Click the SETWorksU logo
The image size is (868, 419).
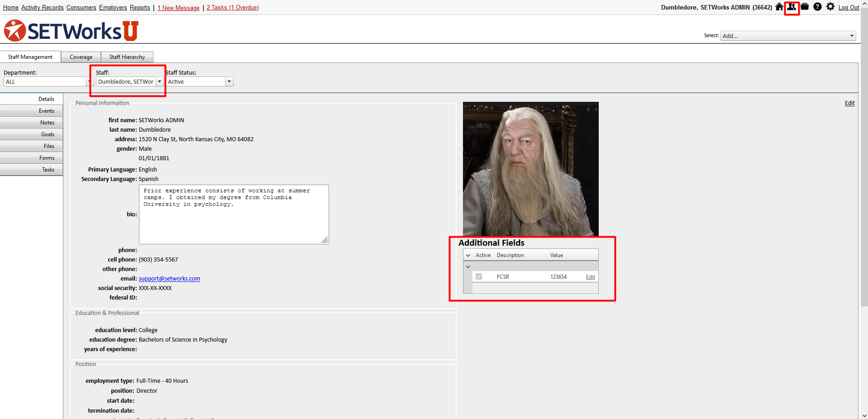71,30
